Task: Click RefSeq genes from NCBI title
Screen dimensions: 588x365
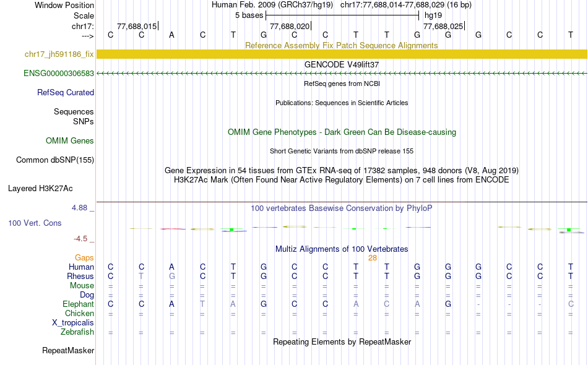Action: click(x=342, y=84)
